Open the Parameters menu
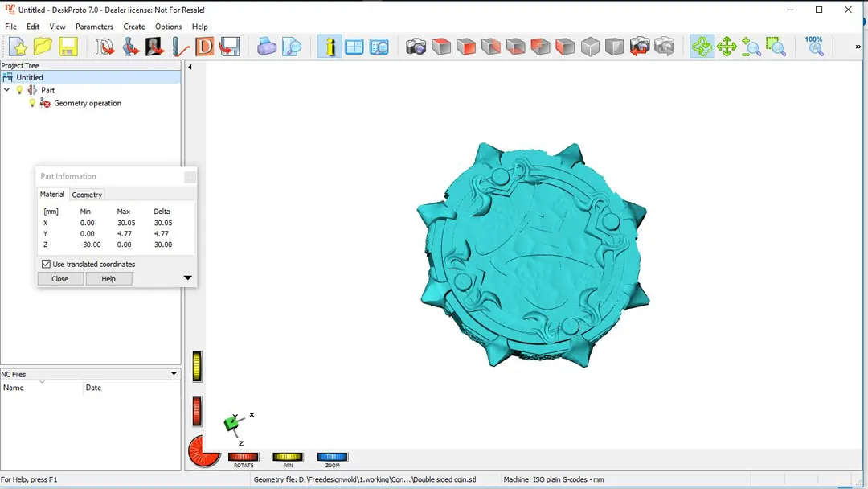Screen dimensions: 868x489 [94, 27]
